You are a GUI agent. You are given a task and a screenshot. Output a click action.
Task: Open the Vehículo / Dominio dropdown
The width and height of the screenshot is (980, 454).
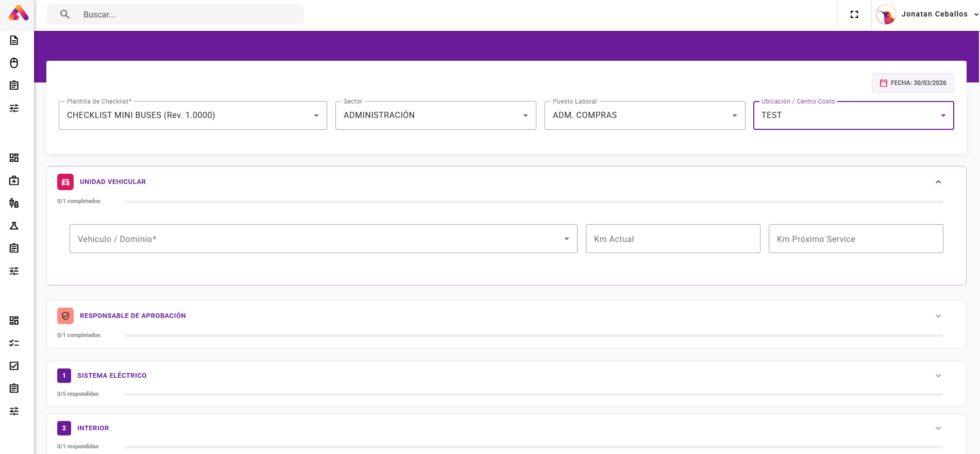pos(323,239)
